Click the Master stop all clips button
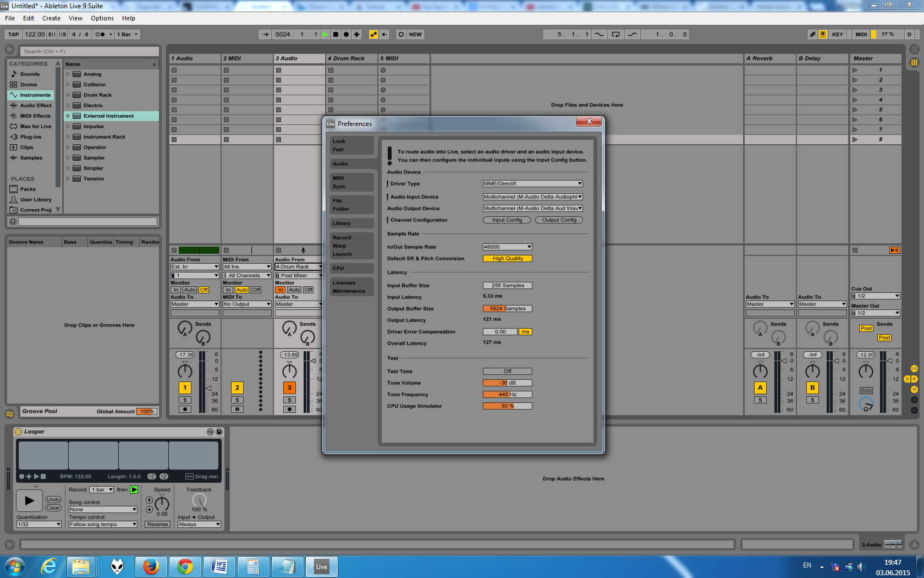The width and height of the screenshot is (924, 578). click(855, 250)
